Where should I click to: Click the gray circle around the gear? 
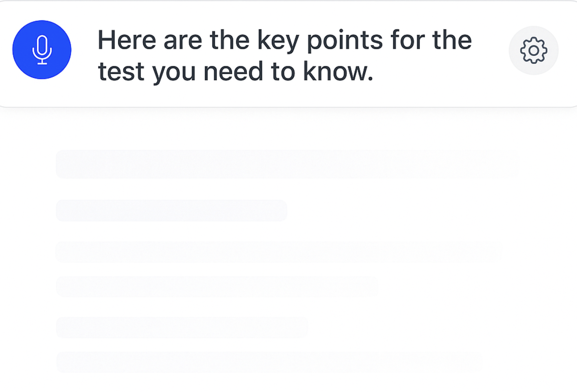pos(534,50)
